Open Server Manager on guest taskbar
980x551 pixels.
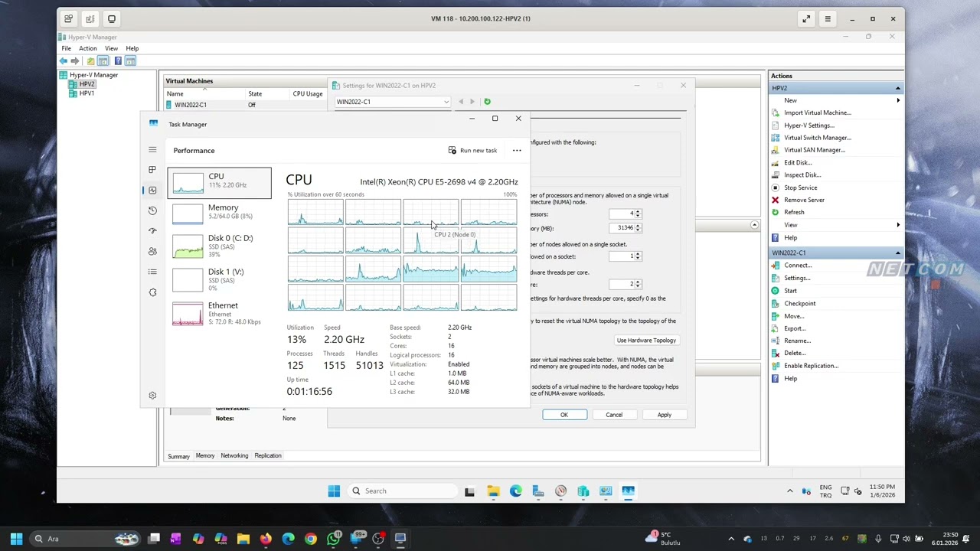click(538, 491)
